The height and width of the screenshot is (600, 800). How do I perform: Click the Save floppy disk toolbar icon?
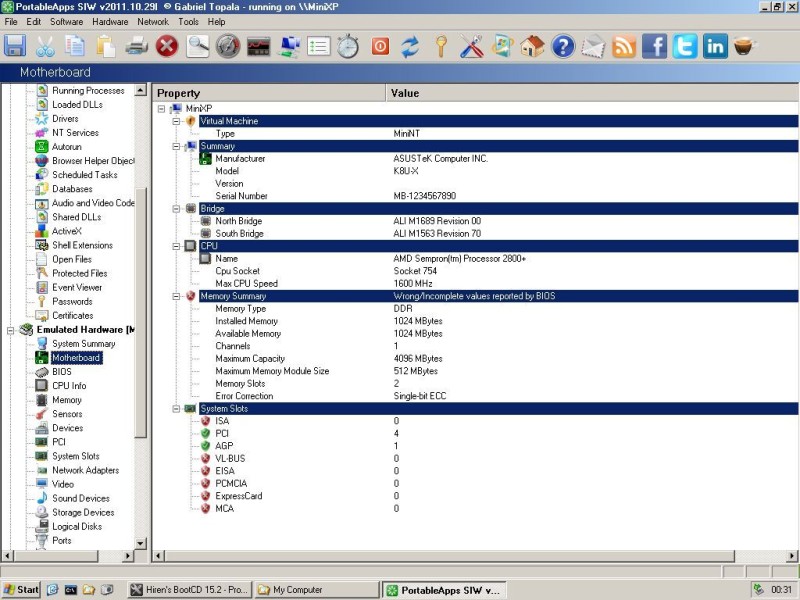click(15, 46)
